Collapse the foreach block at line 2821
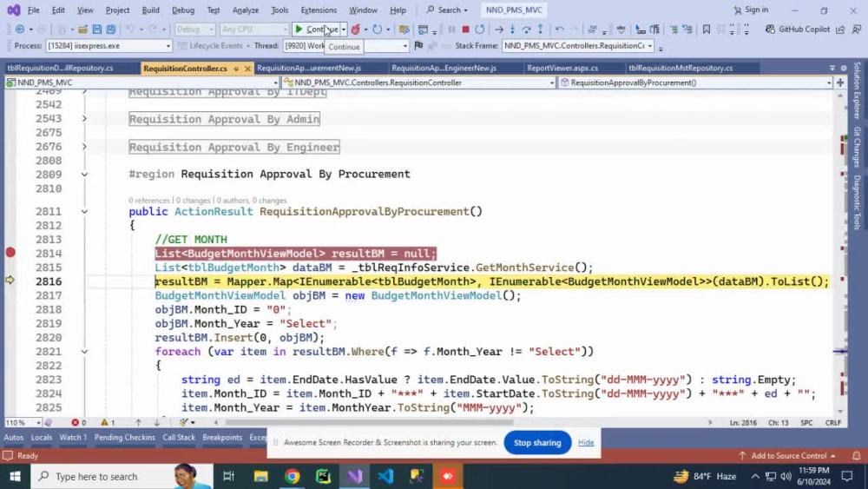Viewport: 868px width, 489px height. (x=84, y=352)
